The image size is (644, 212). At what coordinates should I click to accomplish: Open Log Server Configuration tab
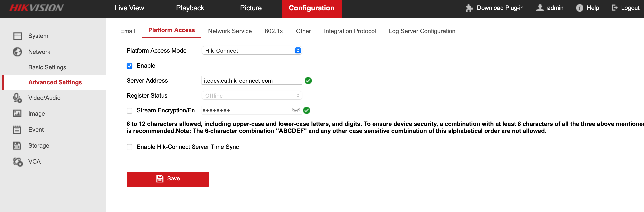click(422, 31)
